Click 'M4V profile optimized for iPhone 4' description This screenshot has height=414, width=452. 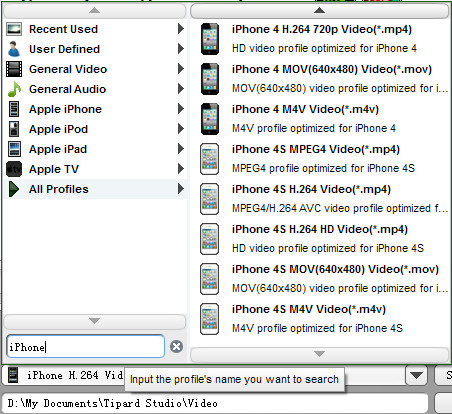pos(314,128)
